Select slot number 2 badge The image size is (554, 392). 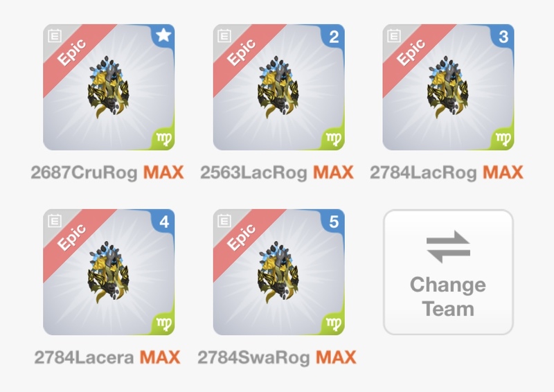[334, 37]
